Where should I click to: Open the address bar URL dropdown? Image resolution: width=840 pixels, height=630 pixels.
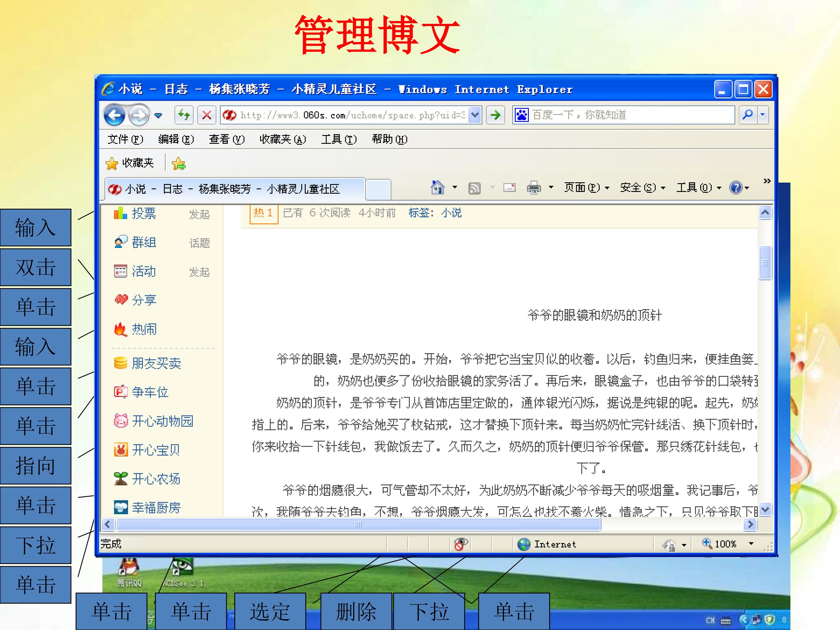point(475,115)
